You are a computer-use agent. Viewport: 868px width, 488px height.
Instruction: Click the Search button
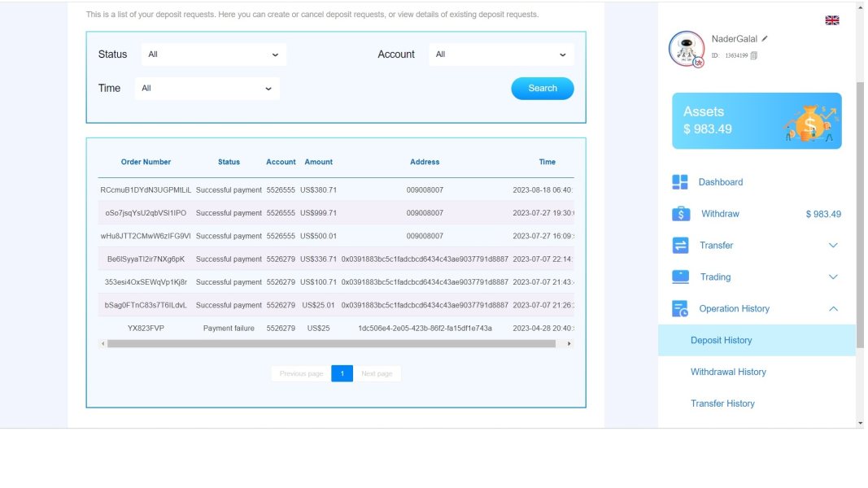click(543, 89)
